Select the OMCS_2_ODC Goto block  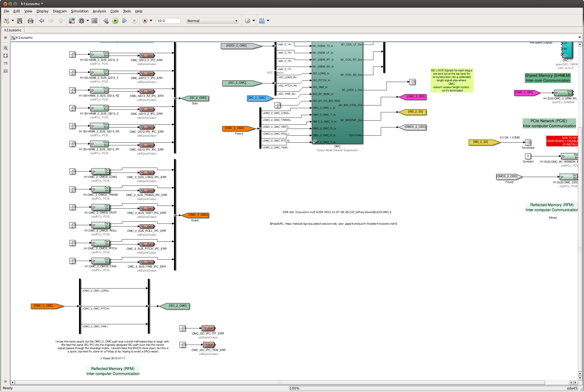413,127
